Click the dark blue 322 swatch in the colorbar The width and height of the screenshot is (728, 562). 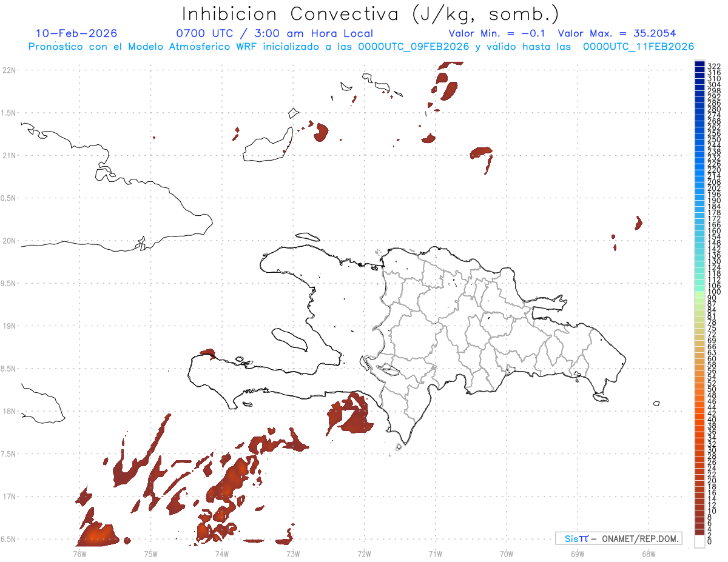[699, 64]
